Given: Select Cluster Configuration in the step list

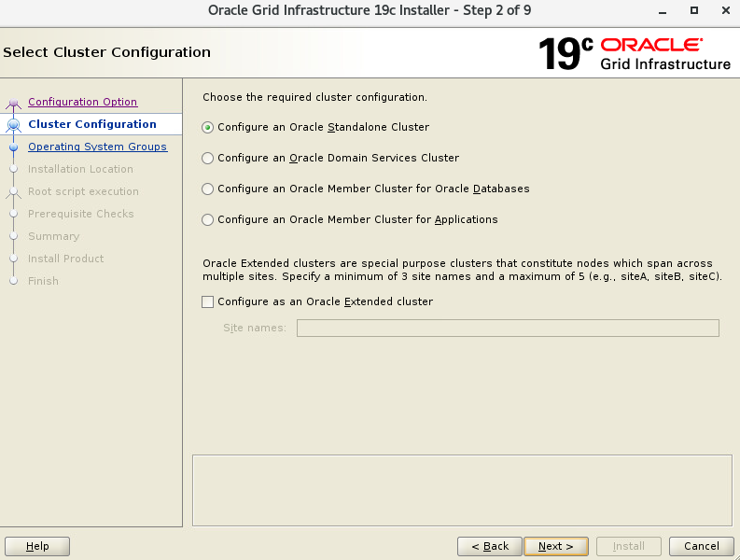Looking at the screenshot, I should (91, 124).
